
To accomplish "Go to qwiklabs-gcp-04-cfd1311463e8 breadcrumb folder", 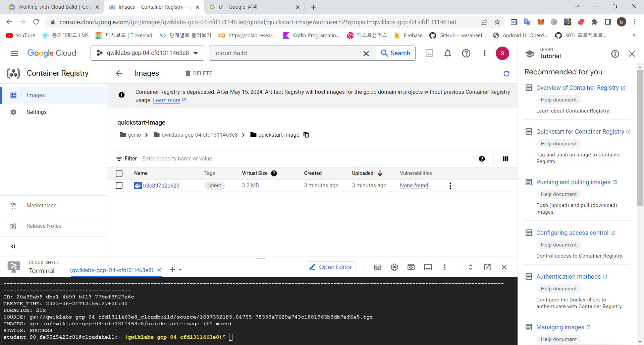I will (196, 135).
